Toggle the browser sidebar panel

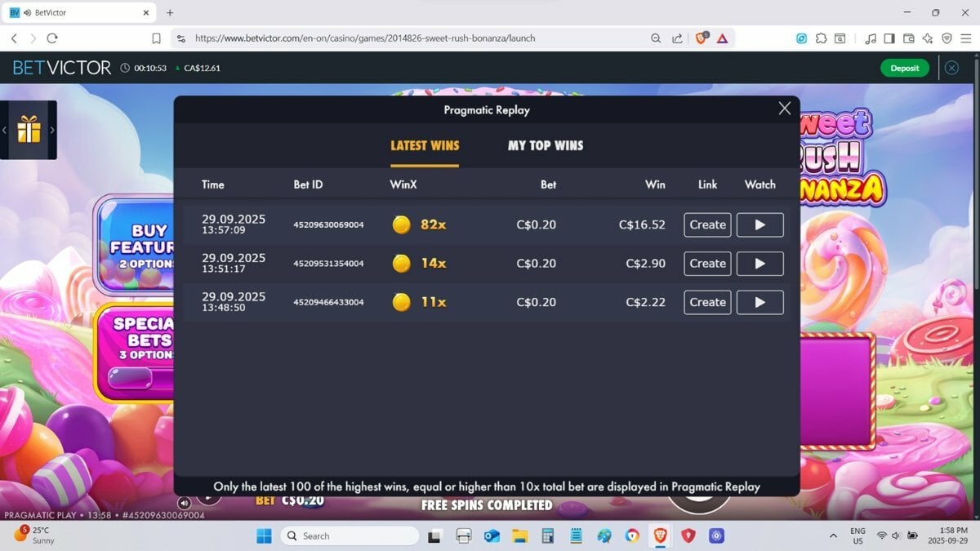[x=889, y=38]
